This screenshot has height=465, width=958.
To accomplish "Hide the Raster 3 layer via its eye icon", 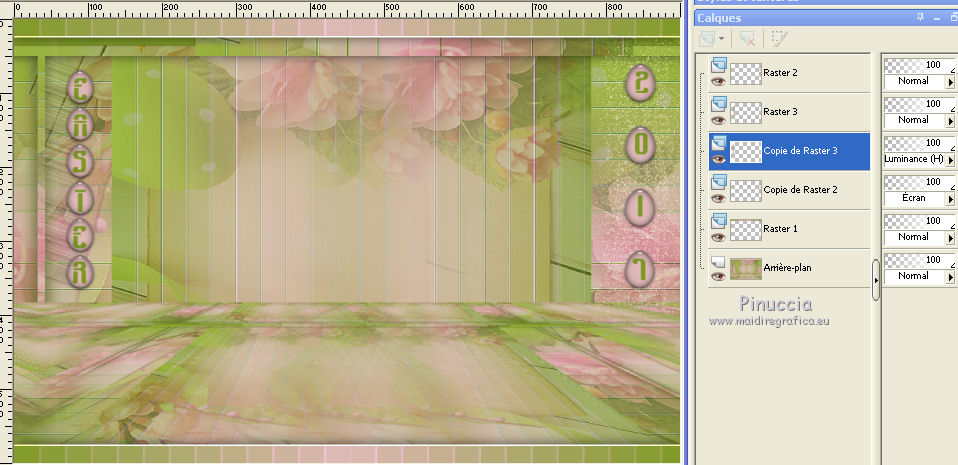I will pos(718,120).
